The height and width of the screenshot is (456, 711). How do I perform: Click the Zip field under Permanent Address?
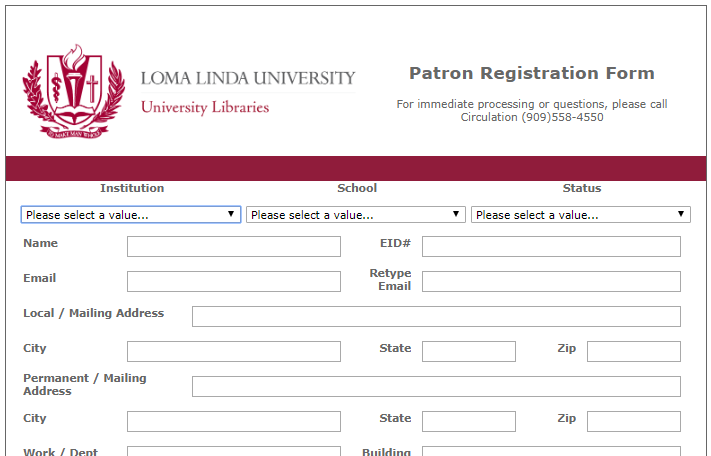[x=633, y=422]
